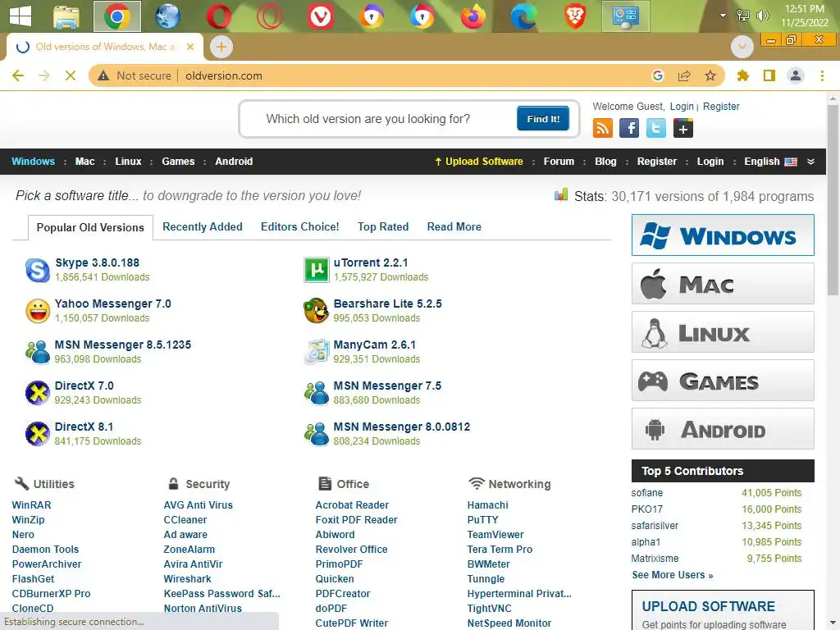This screenshot has height=630, width=840.
Task: Switch to Top Rated tab
Action: click(x=383, y=226)
